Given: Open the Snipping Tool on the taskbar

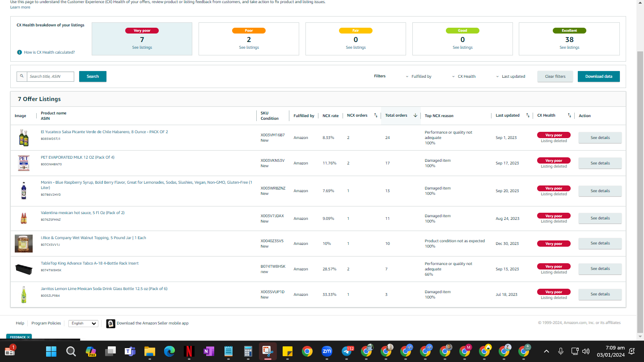Looking at the screenshot, I should [268, 351].
